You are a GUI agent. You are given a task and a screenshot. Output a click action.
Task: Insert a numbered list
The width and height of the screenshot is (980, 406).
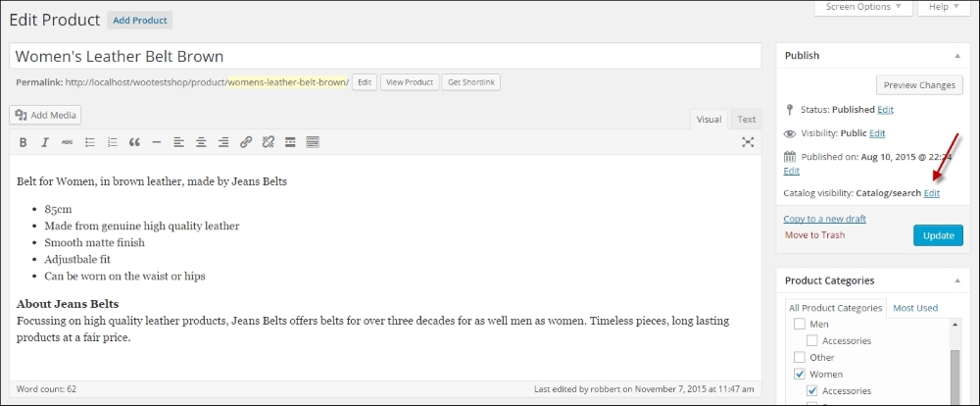pos(113,142)
